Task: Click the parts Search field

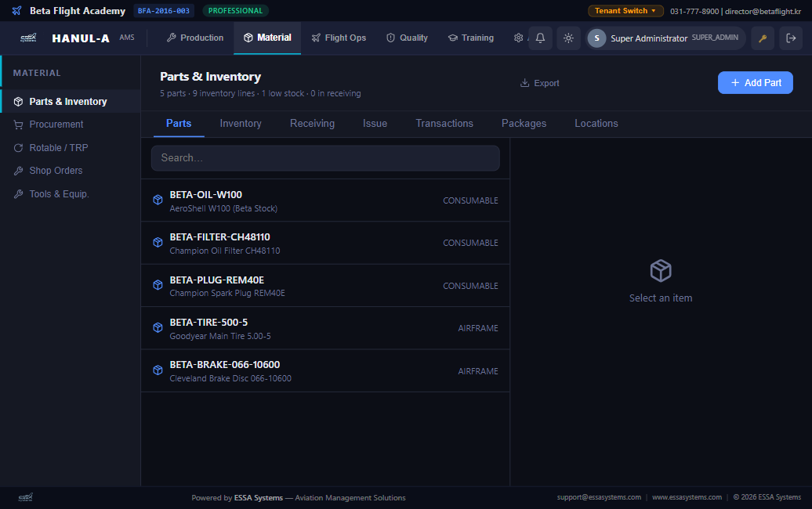Action: point(325,158)
